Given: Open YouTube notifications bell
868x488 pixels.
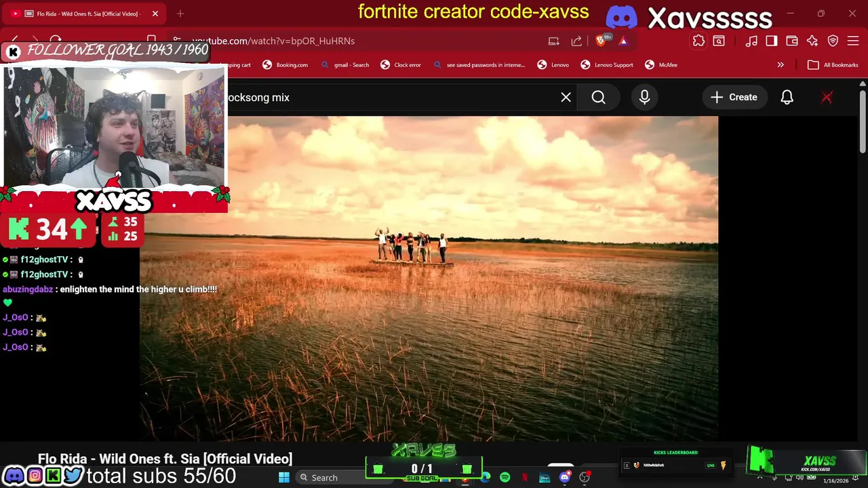Looking at the screenshot, I should 787,98.
